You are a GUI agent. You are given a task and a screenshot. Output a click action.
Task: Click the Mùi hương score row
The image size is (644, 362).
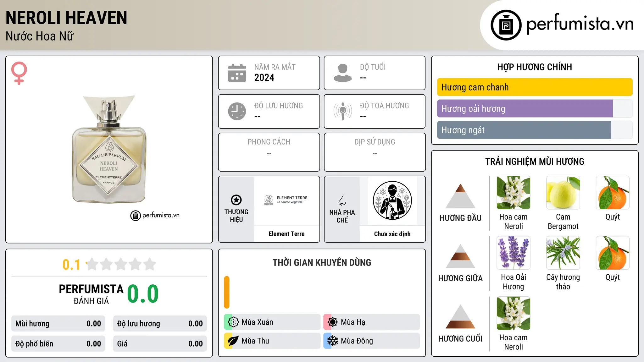coord(58,324)
